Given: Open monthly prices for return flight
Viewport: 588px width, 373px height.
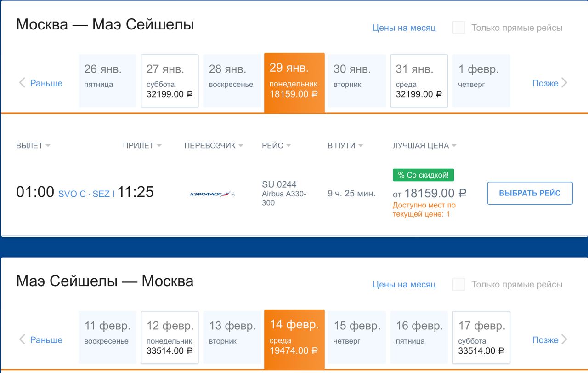Looking at the screenshot, I should click(x=404, y=284).
